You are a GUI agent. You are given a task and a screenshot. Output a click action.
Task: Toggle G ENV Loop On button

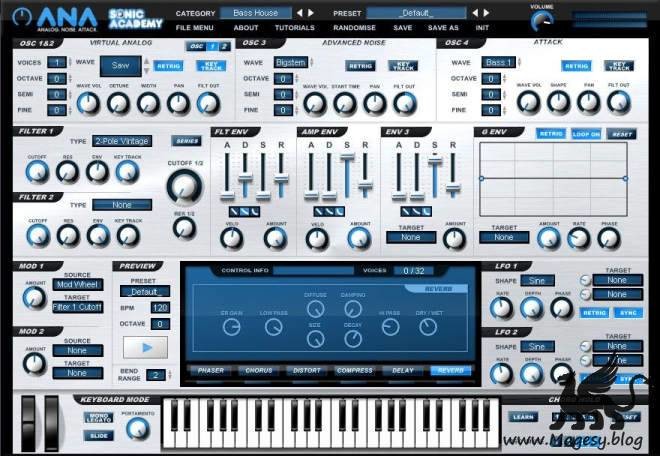[586, 134]
